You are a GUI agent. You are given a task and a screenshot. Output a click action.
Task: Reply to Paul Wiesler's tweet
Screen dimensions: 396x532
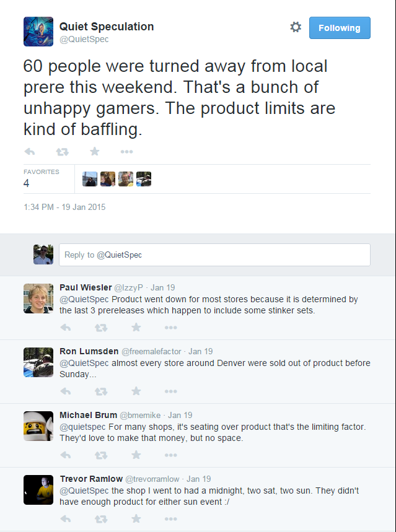click(x=65, y=327)
